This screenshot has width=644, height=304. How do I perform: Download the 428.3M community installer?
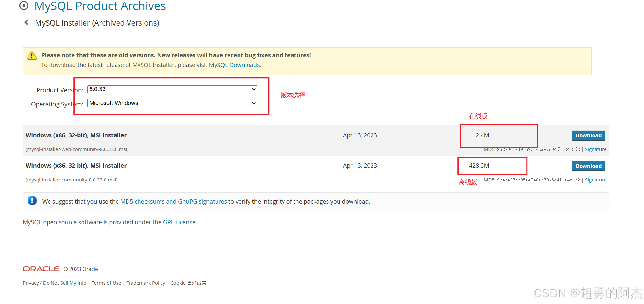point(588,166)
